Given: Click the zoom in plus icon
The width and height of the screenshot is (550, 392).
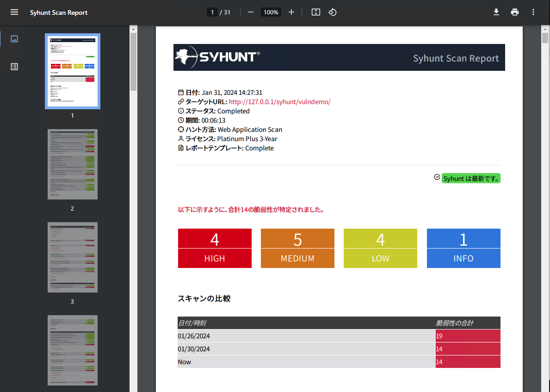Looking at the screenshot, I should (x=291, y=12).
